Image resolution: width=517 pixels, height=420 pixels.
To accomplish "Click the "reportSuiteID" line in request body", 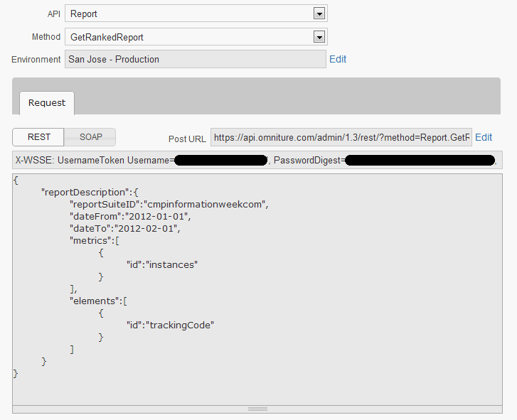I will pyautogui.click(x=169, y=205).
